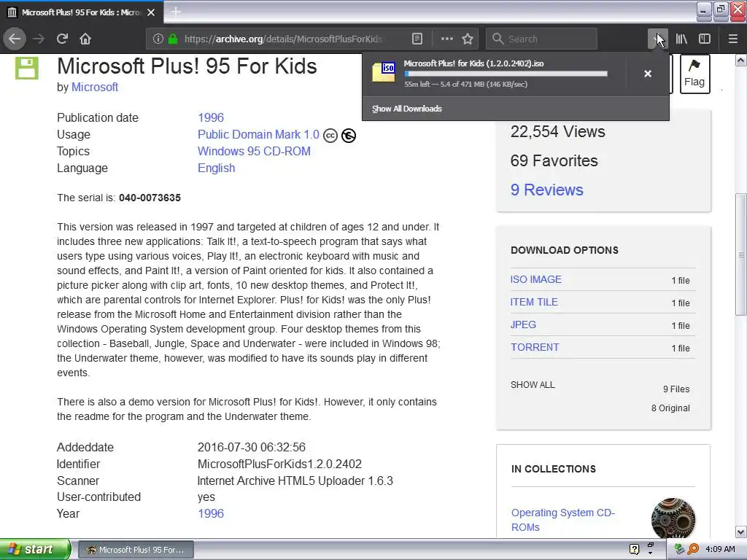Click the page scrollbar down arrow

click(x=741, y=532)
